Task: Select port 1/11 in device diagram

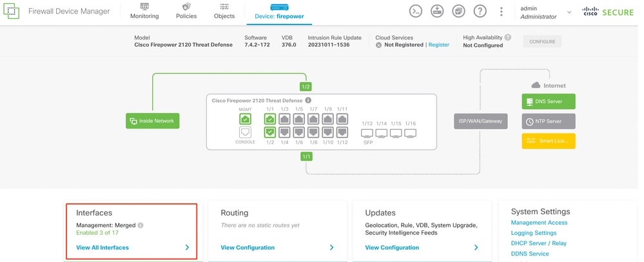Action: click(x=342, y=119)
